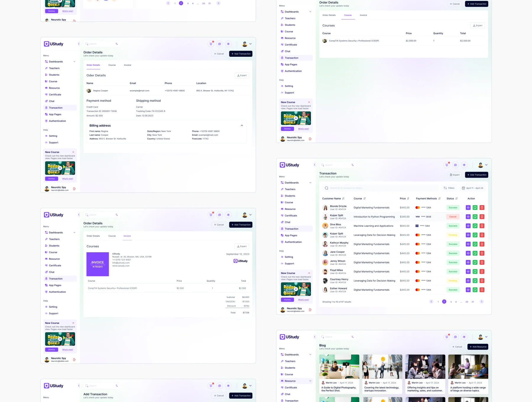Go to previous page in Transaction pagination
The image size is (532, 402).
coord(431,301)
